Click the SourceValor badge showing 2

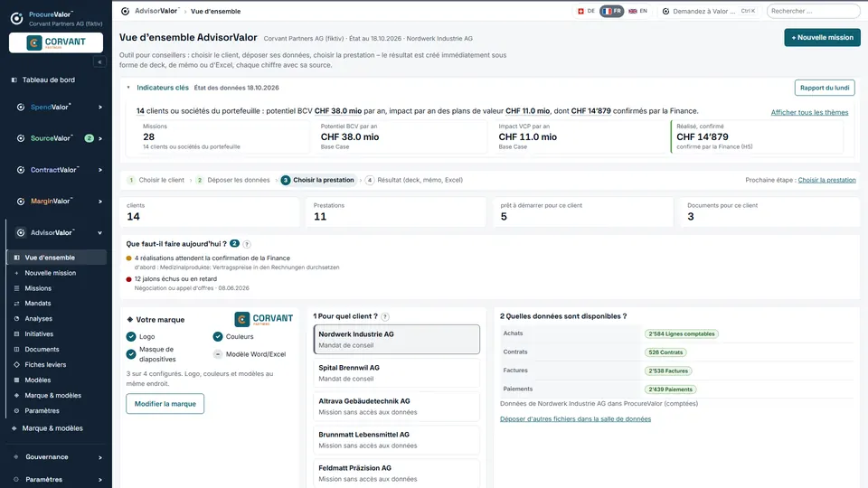90,138
